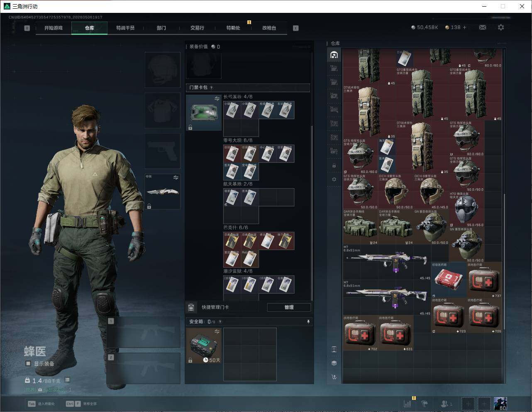Select the empty helmet equipment slot
This screenshot has width=532, height=412.
pyautogui.click(x=163, y=69)
